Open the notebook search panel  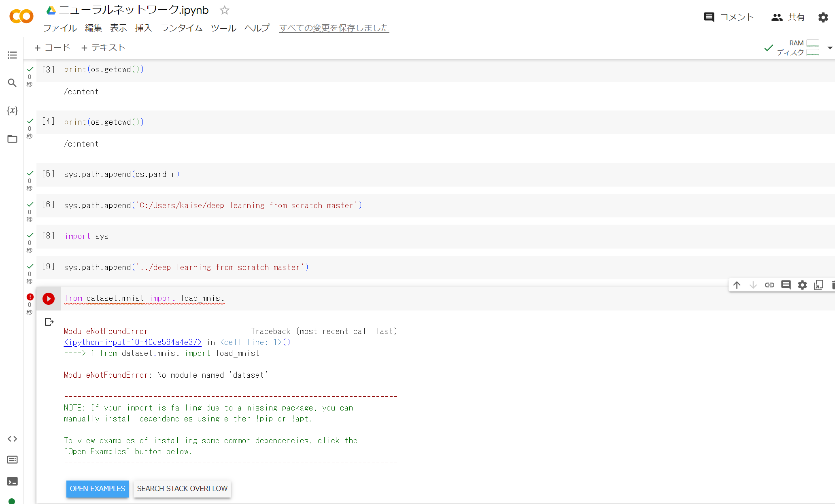[12, 83]
